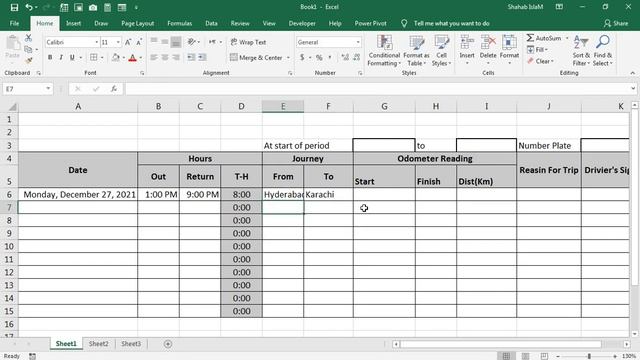Align text right in the cell
Viewport: 640px width, 360px height.
click(x=176, y=58)
